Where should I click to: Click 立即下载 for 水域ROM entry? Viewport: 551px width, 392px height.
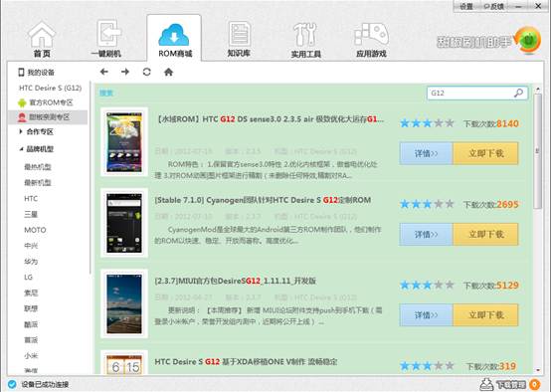[x=485, y=153]
